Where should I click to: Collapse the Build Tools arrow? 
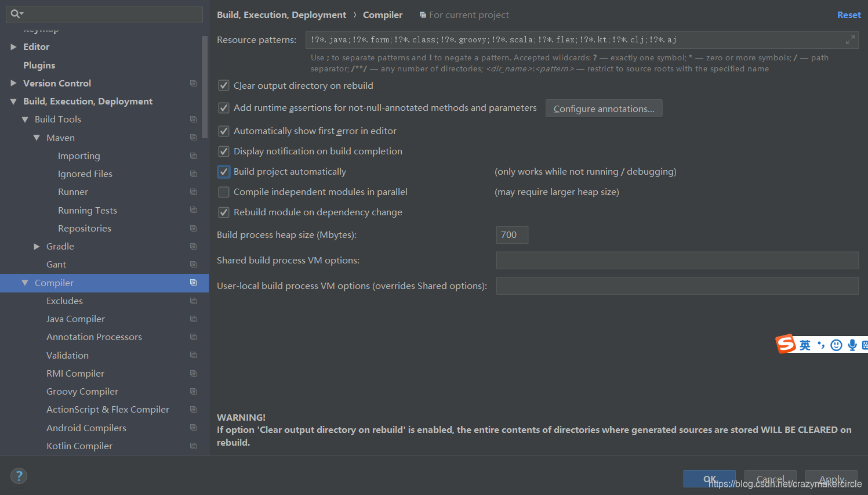click(25, 120)
